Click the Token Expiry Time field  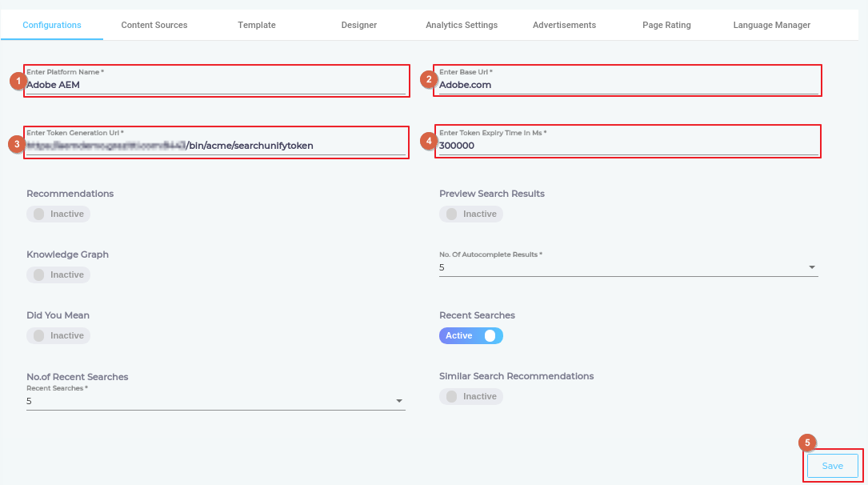click(x=628, y=146)
